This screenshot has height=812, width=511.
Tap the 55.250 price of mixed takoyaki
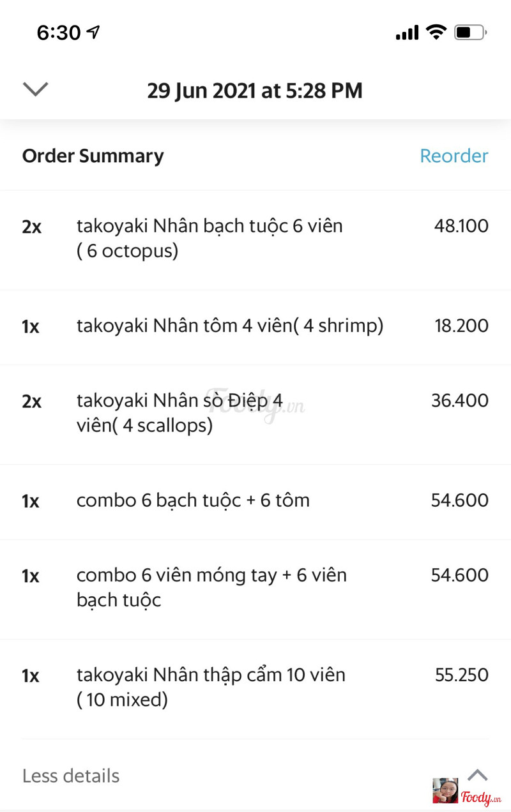[462, 675]
